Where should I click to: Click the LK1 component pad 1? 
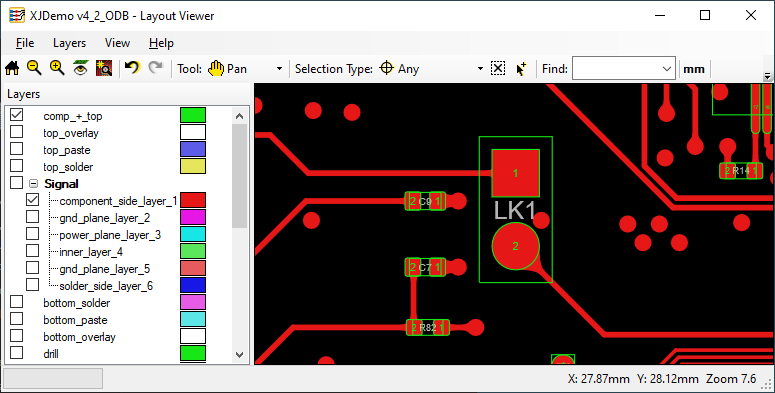point(516,173)
